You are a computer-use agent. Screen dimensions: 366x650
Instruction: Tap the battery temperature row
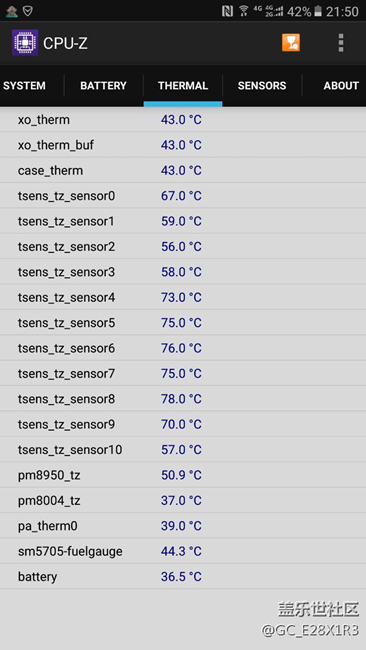click(x=183, y=577)
